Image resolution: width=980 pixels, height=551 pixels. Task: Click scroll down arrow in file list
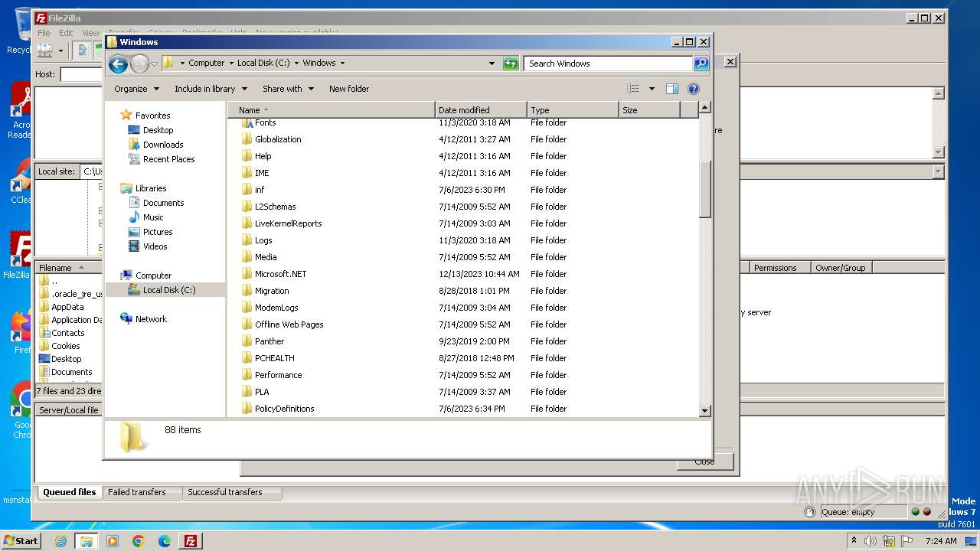(x=705, y=411)
